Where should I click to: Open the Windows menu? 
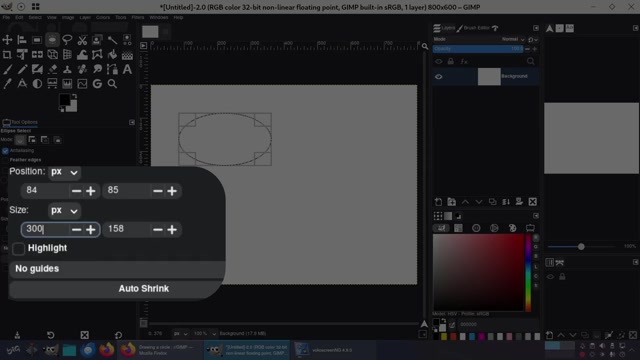(159, 18)
